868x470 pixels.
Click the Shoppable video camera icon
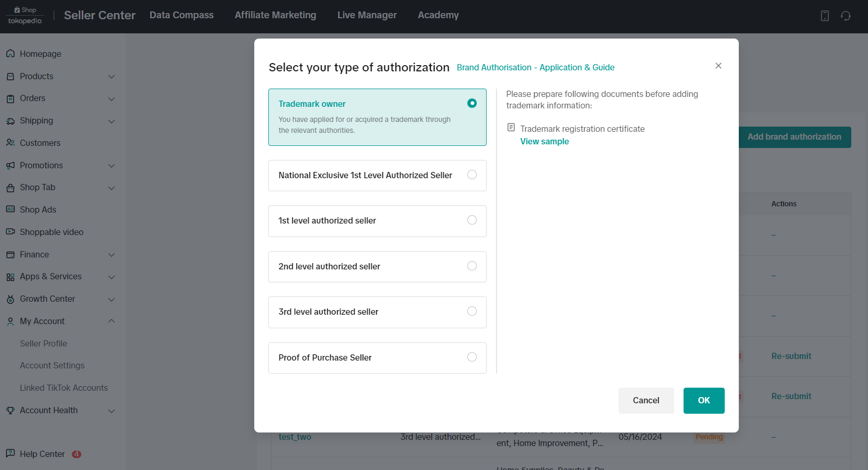(x=10, y=232)
